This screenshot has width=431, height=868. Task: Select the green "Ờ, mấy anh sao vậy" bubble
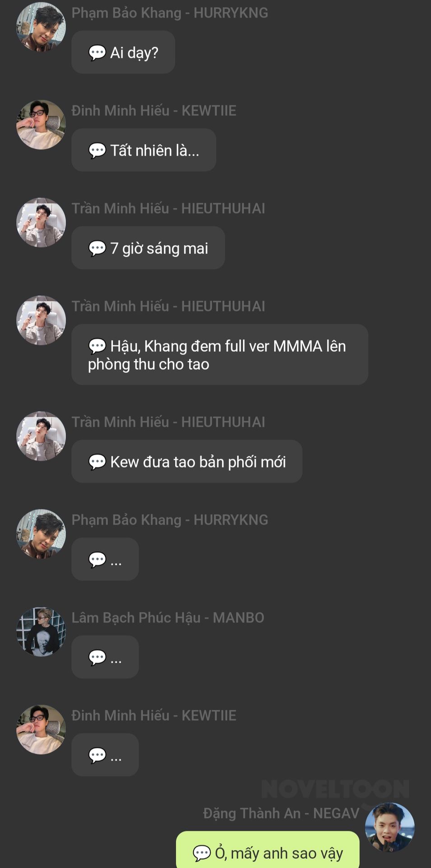(x=267, y=850)
